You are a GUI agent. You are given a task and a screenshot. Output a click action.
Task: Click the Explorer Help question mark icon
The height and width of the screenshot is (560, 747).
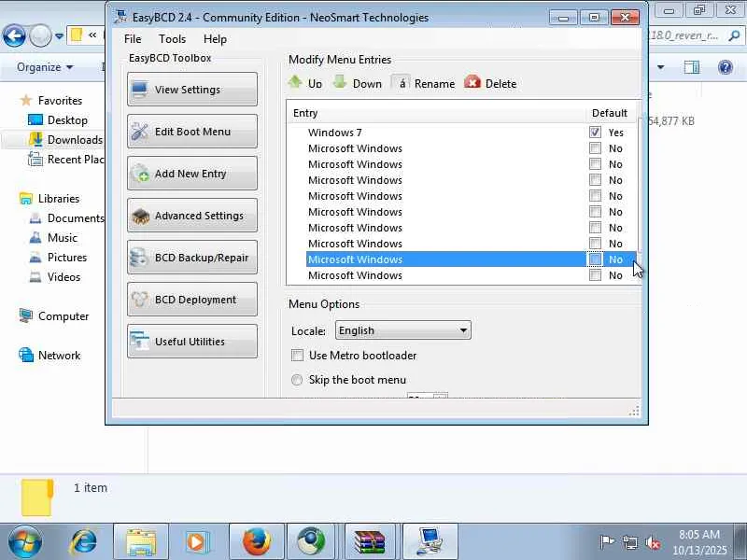(x=726, y=67)
